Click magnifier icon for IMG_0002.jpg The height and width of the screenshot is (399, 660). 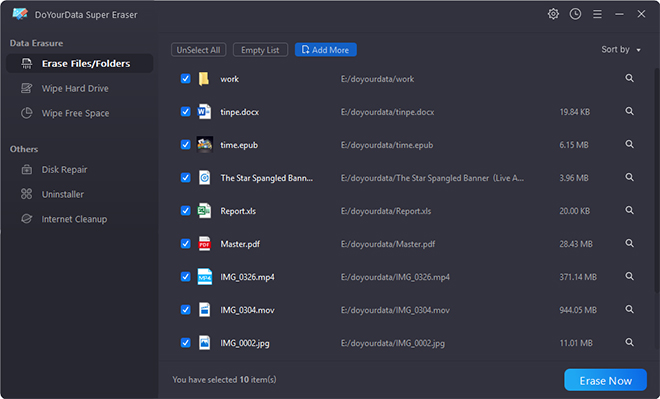tap(629, 342)
